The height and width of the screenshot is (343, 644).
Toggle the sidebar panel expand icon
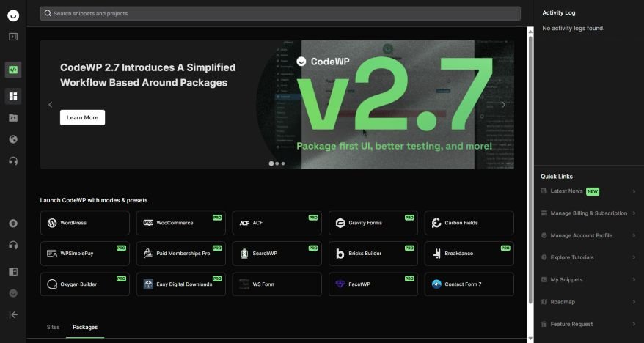point(13,37)
